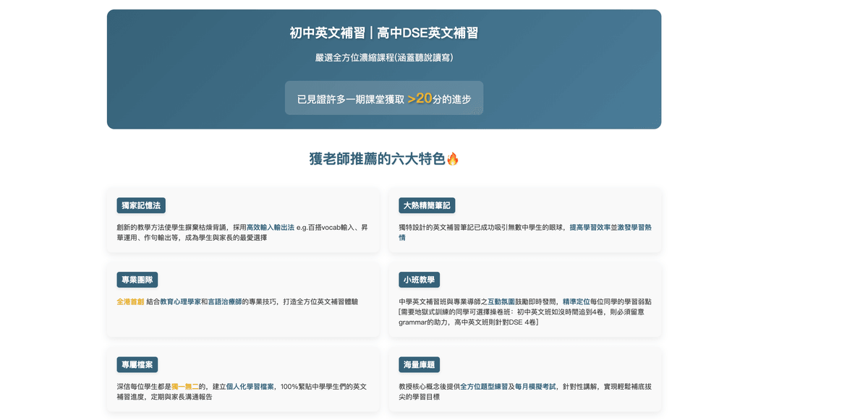Viewport: 868px width, 420px height.
Task: Click the highlighted 高效輸入輸出法 text
Action: click(271, 227)
